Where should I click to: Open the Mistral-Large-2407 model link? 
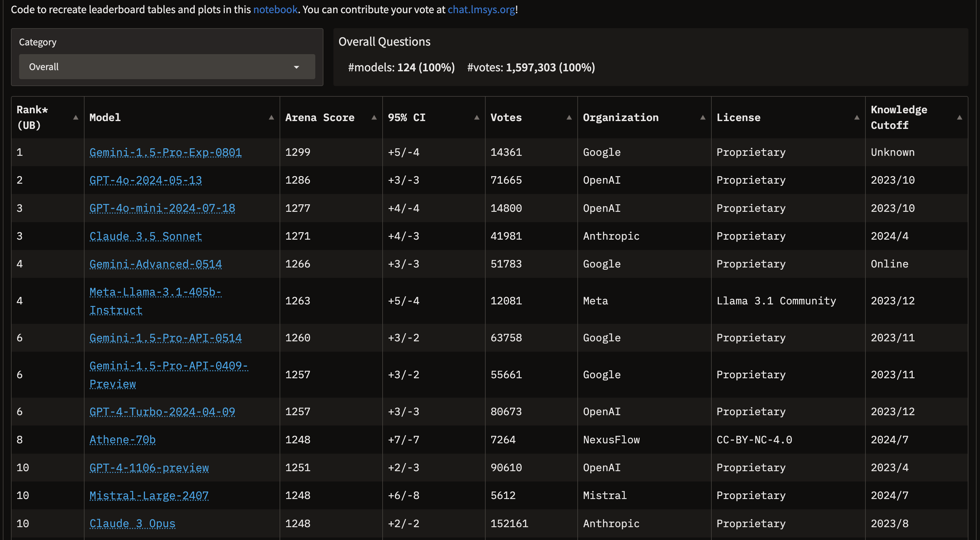tap(149, 496)
